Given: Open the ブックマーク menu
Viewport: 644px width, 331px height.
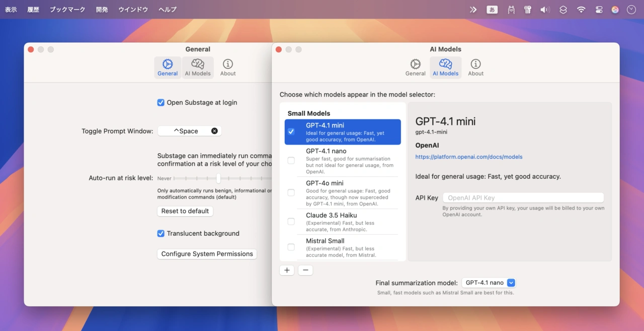Looking at the screenshot, I should 67,10.
